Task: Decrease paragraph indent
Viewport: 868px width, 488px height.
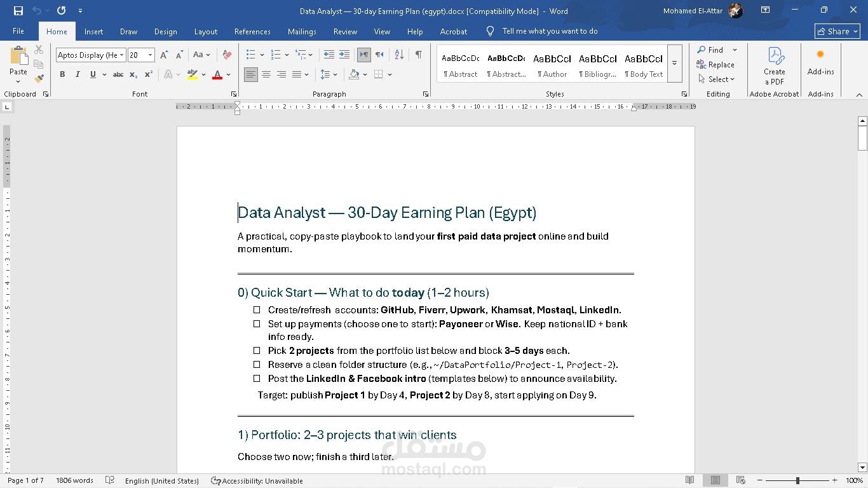Action: coord(329,55)
